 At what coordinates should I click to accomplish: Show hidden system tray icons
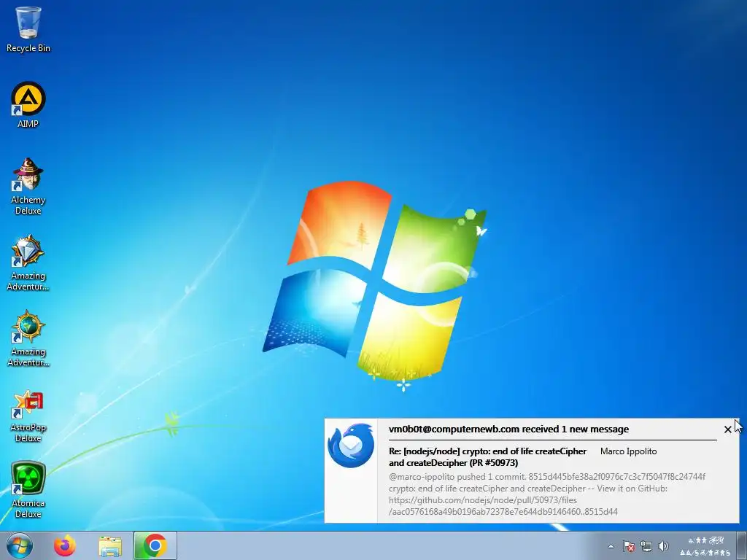point(611,546)
